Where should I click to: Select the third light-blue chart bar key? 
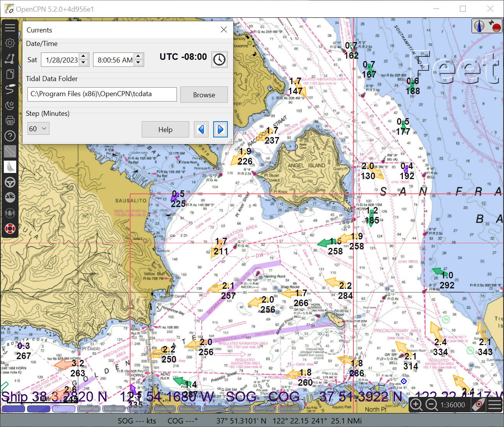coord(63,409)
